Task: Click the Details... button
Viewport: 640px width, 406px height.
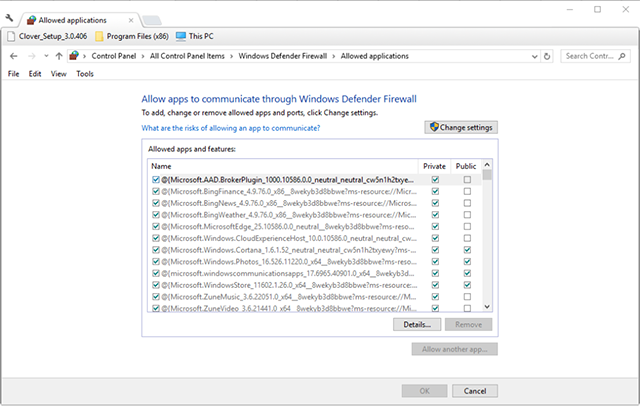Action: point(417,325)
